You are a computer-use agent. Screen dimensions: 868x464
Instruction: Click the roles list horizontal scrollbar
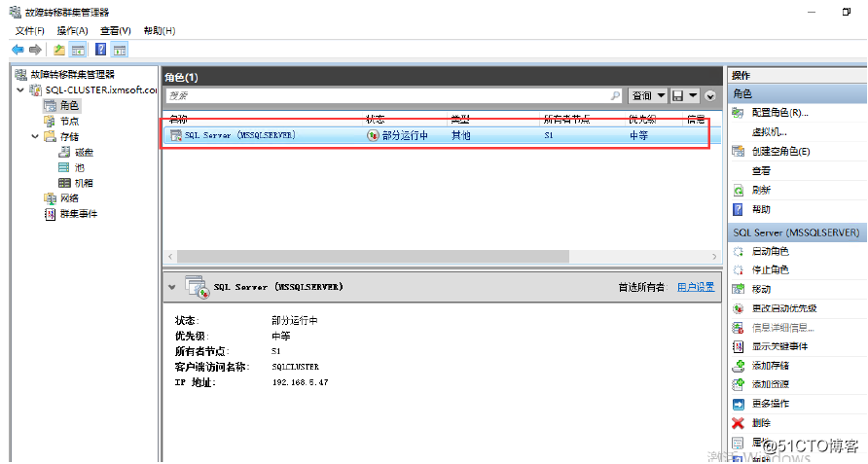pos(373,257)
